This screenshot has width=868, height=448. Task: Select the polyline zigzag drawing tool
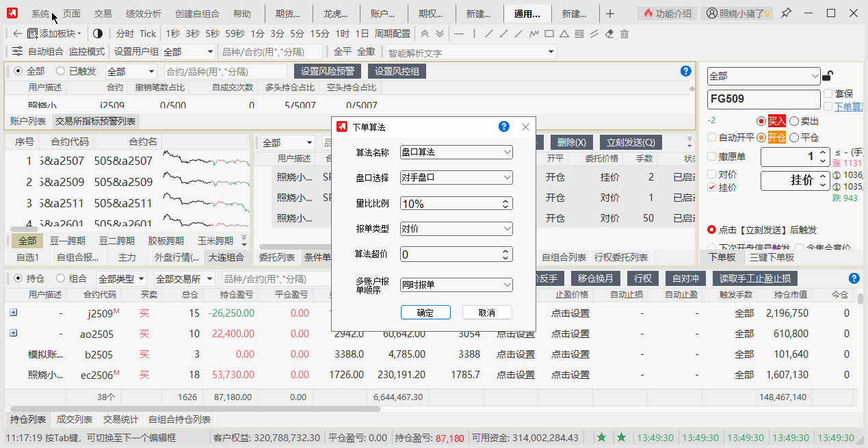point(534,34)
